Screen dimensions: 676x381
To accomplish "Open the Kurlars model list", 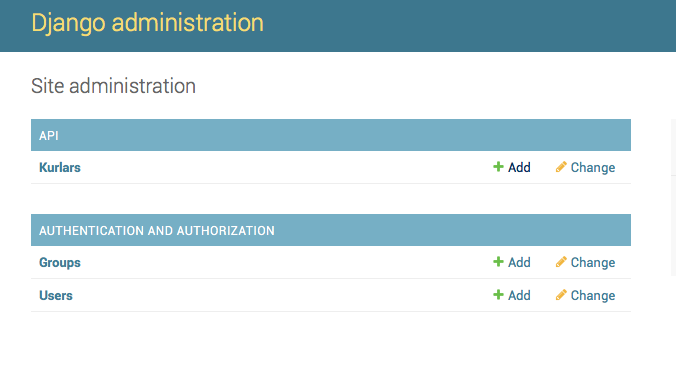I will (60, 167).
